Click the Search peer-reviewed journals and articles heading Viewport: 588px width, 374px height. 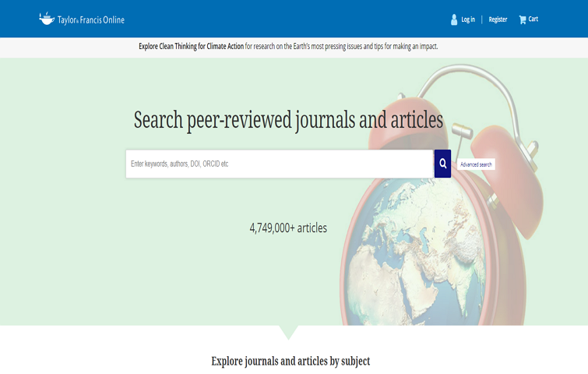(x=288, y=120)
